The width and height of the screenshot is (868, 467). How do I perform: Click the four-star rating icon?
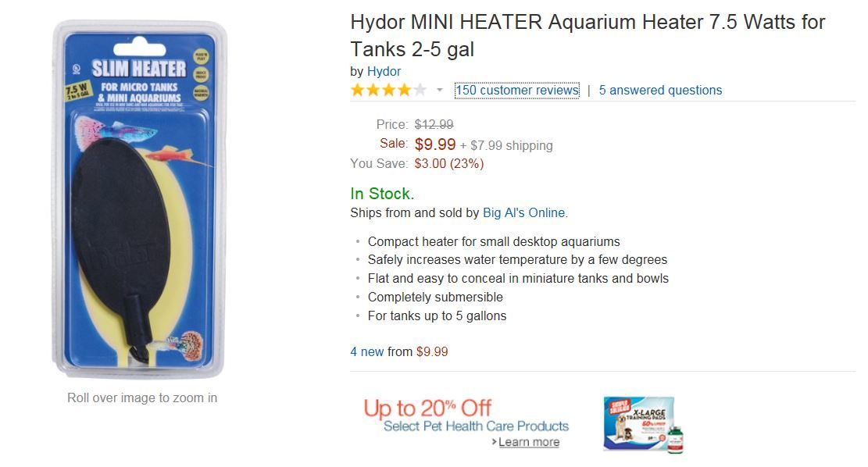(388, 90)
